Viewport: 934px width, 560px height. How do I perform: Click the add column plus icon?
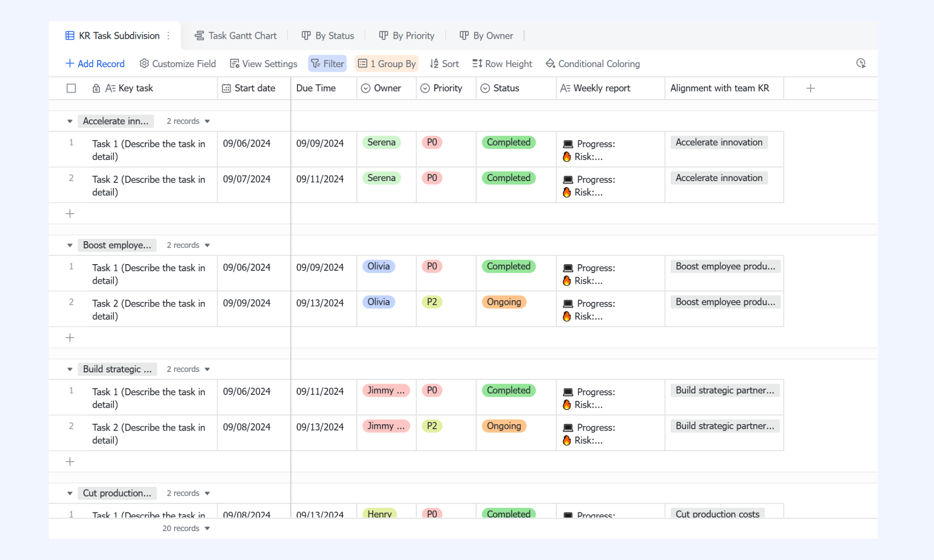tap(811, 88)
